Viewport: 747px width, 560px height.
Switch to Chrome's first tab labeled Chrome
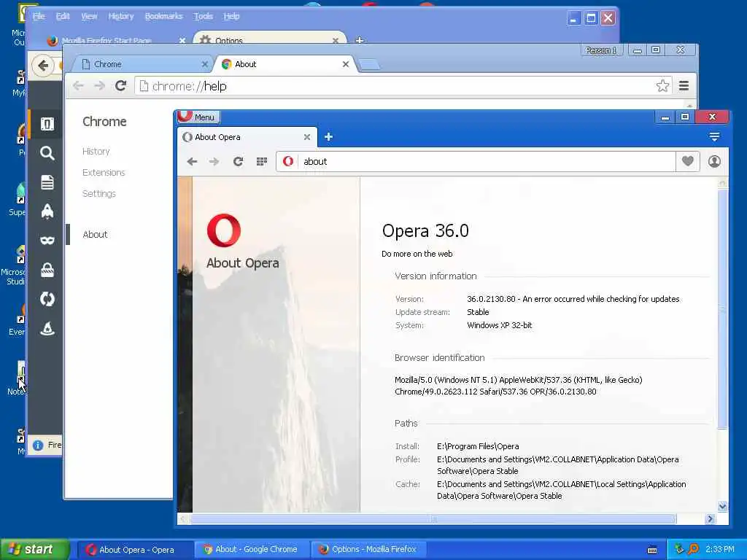point(143,64)
